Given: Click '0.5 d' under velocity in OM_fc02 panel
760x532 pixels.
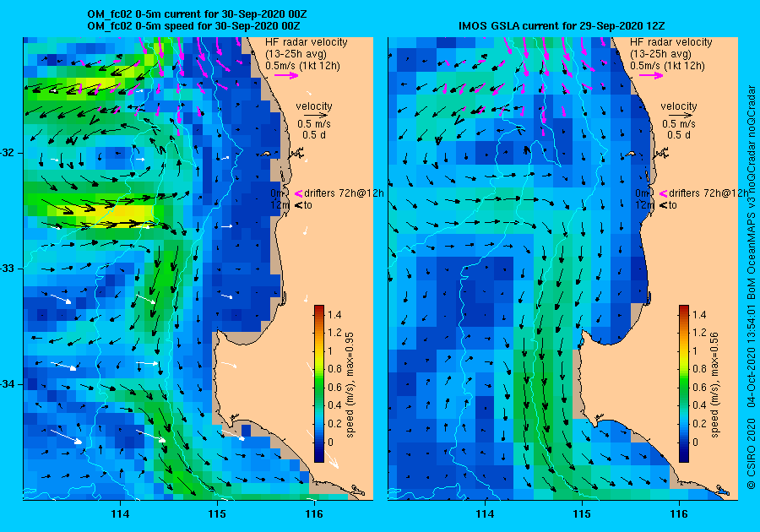Looking at the screenshot, I should point(314,135).
